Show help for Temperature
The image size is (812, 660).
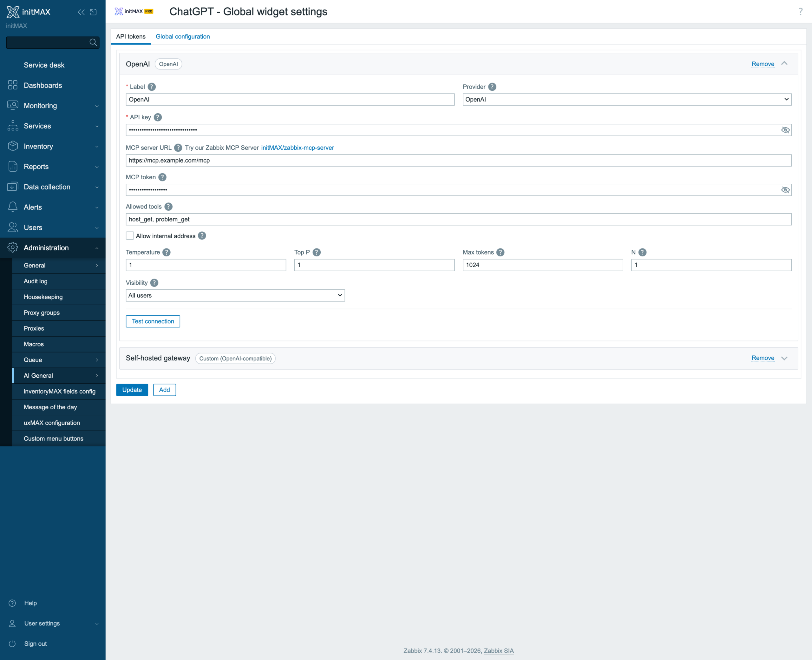(x=167, y=252)
